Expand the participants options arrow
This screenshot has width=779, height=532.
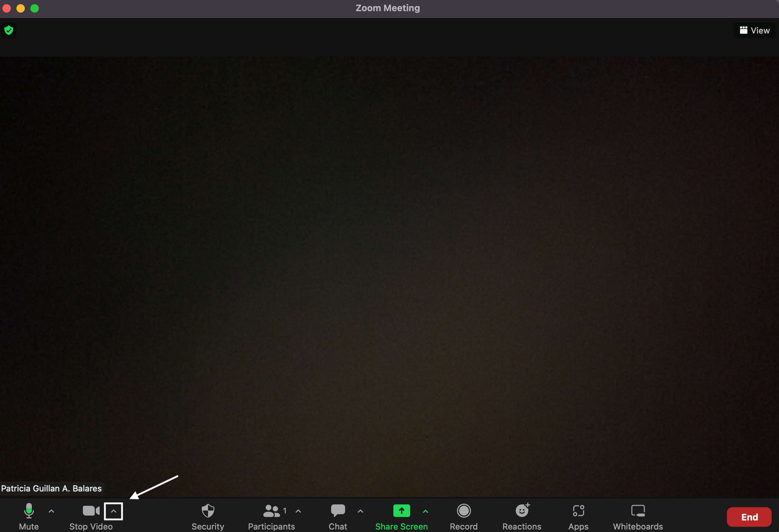tap(298, 511)
